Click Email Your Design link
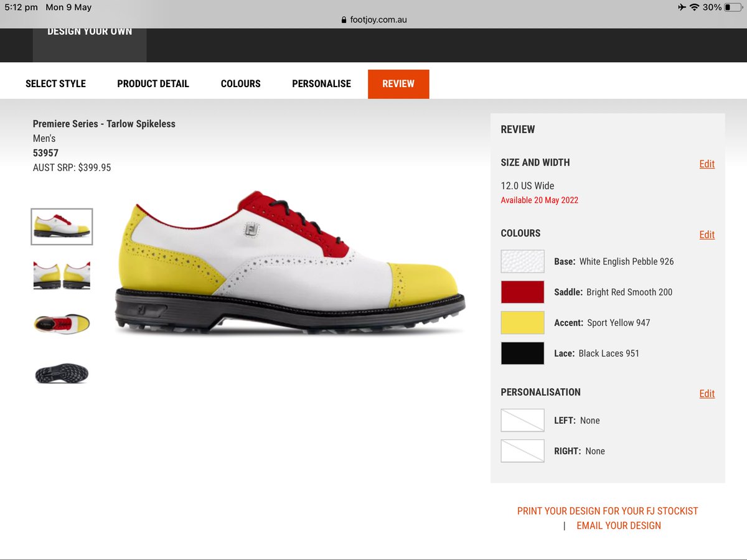Viewport: 747px width, 560px height. (619, 525)
